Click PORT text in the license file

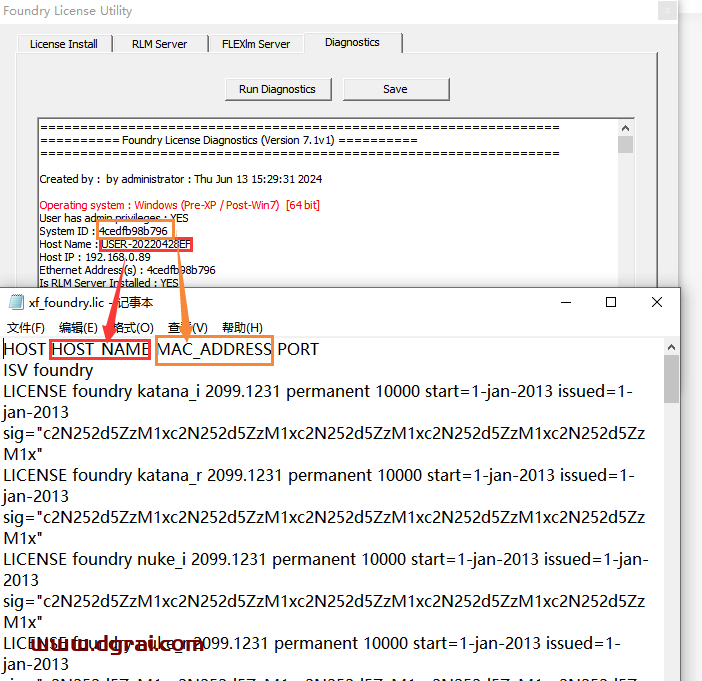point(298,349)
